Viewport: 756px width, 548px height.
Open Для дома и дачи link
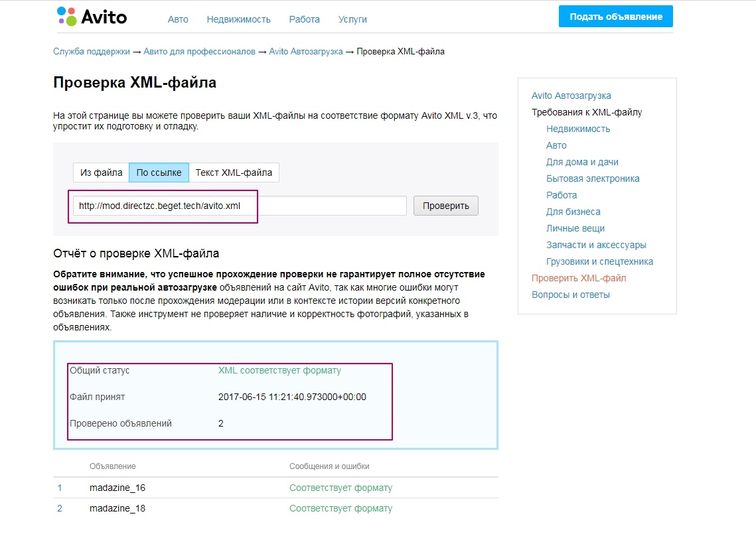[x=582, y=162]
